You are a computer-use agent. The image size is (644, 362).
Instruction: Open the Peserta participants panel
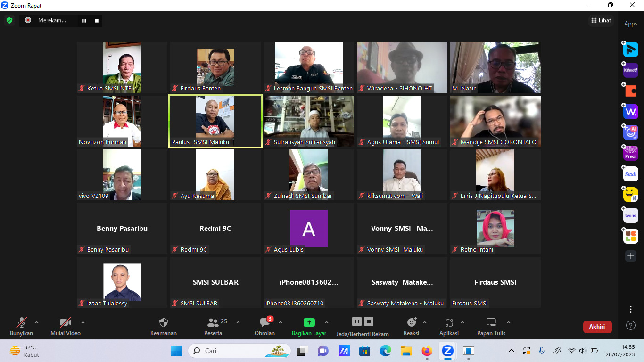click(213, 323)
